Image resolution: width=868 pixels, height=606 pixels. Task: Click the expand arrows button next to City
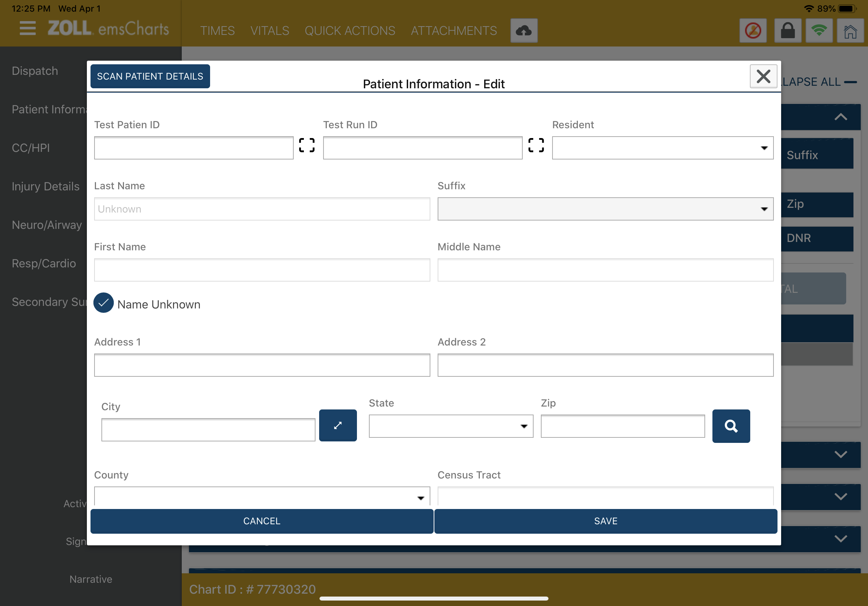(x=338, y=425)
